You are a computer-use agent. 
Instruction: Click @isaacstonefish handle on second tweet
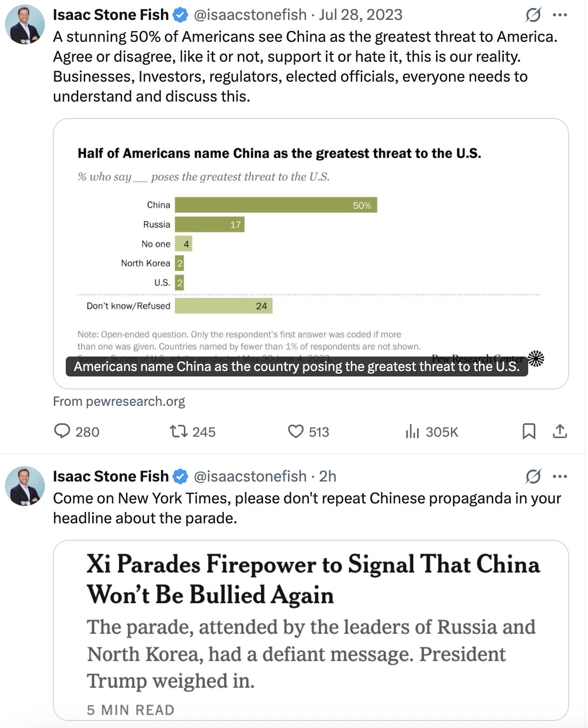coord(250,477)
